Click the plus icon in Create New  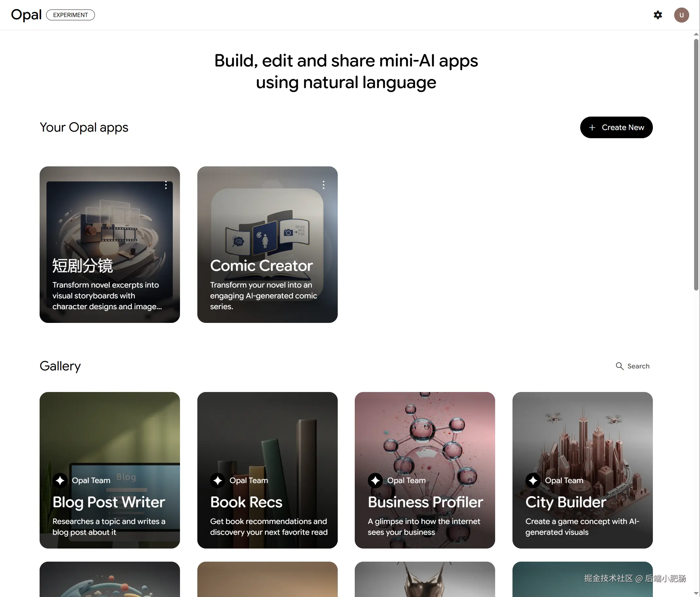[x=592, y=127]
